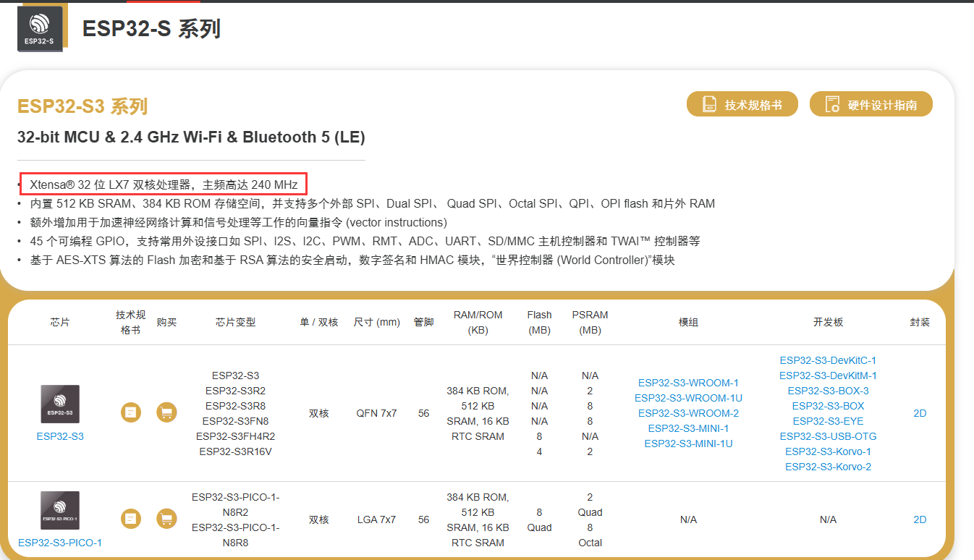974x560 pixels.
Task: Open the 技术规格书 datasheet button
Action: coord(742,104)
